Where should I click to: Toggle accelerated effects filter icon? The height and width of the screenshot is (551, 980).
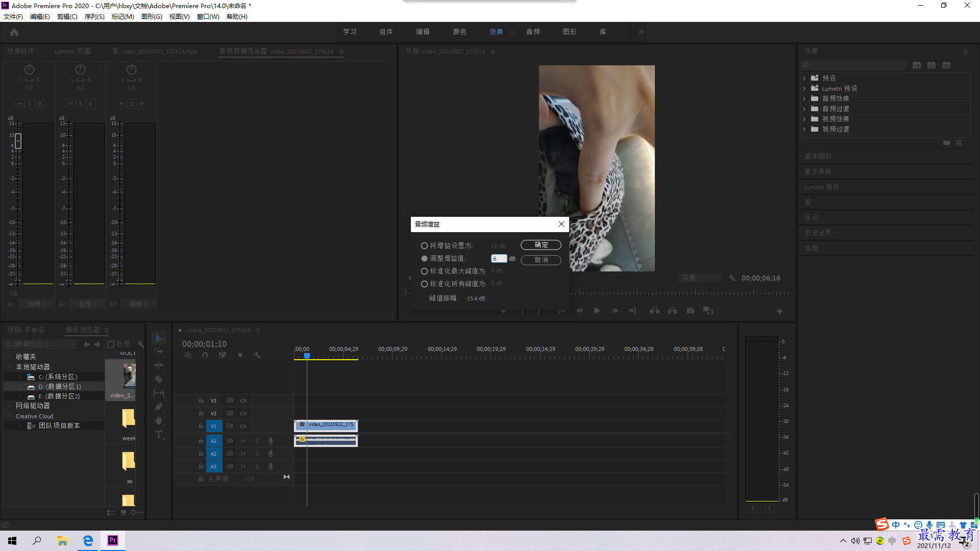coord(917,65)
